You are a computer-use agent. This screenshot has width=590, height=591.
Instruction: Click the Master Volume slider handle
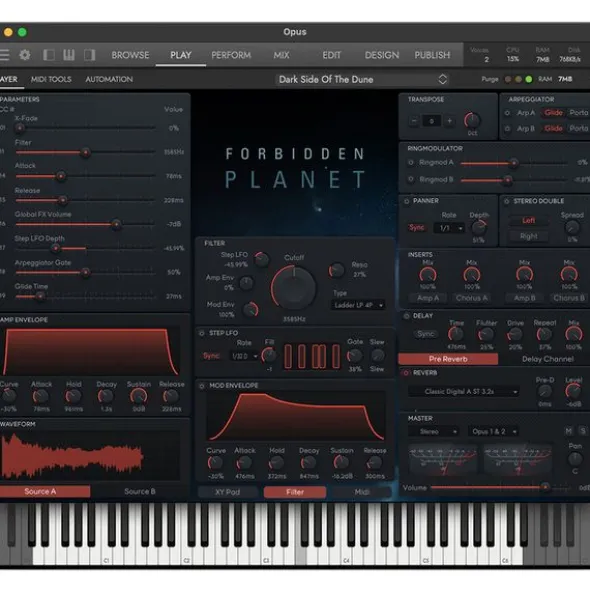[x=545, y=487]
